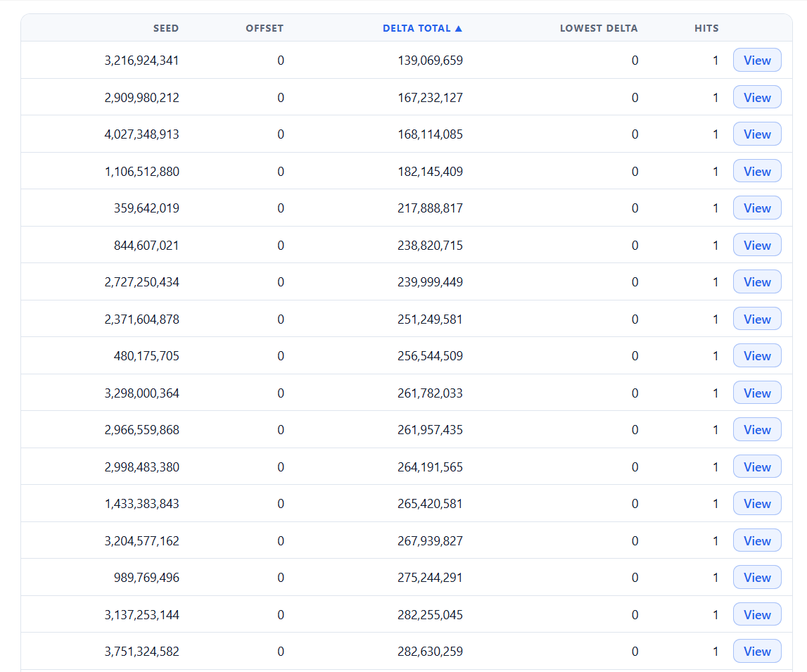This screenshot has height=672, width=807.
Task: Click delta total 261,782,033
Action: point(430,393)
